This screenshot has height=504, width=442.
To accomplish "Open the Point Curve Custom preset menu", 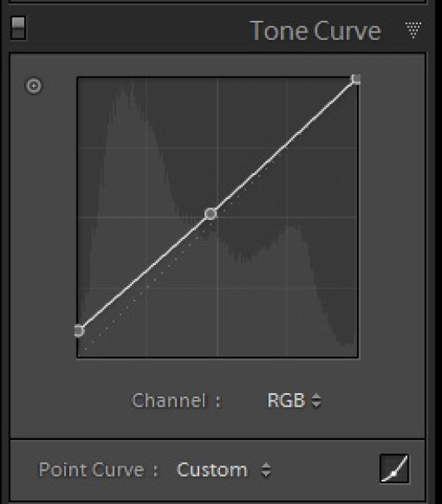I will tap(224, 470).
